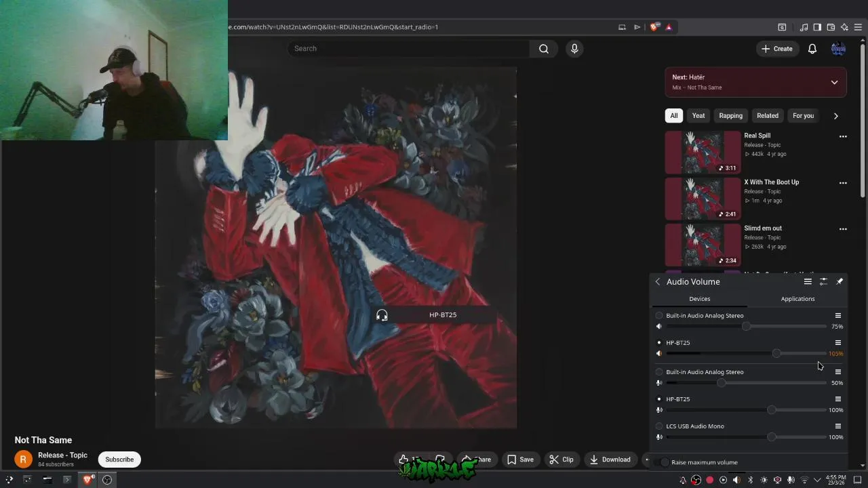The image size is (868, 488).
Task: Adjust HP-BT25 output volume slider handle
Action: tap(776, 353)
